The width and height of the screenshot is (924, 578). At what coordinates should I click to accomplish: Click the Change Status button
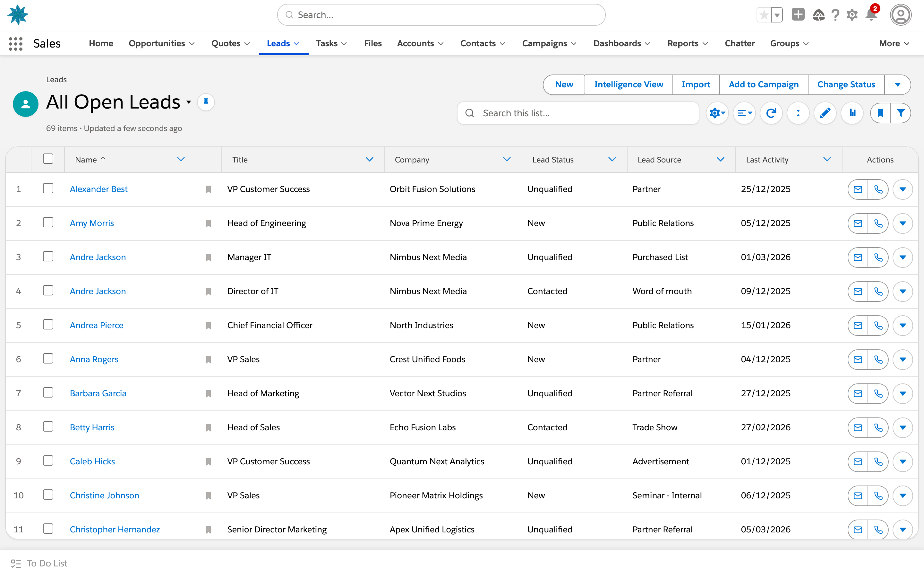click(x=846, y=84)
